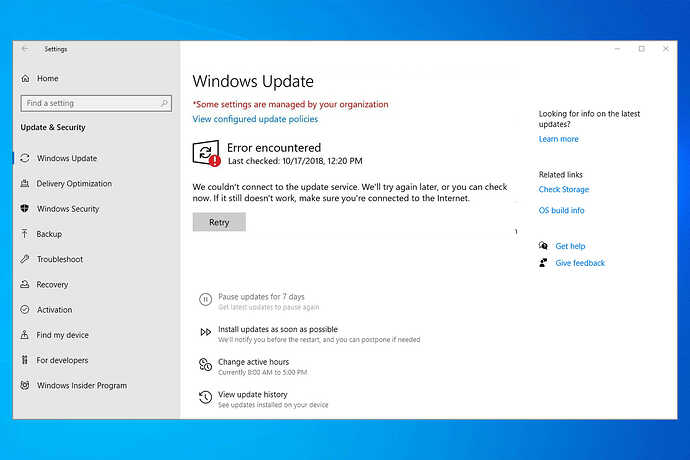The width and height of the screenshot is (690, 460).
Task: Click the Retry button
Action: click(x=219, y=222)
